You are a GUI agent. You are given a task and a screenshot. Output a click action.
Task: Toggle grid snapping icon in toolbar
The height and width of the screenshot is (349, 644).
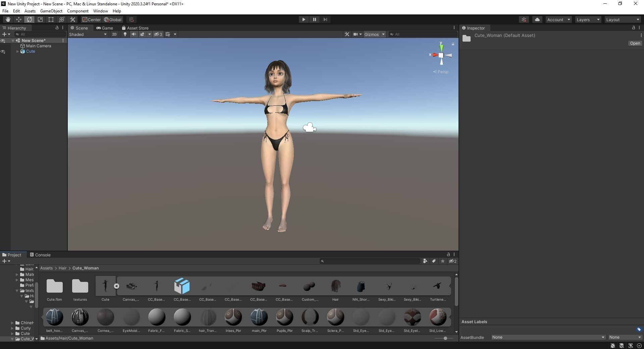click(131, 19)
